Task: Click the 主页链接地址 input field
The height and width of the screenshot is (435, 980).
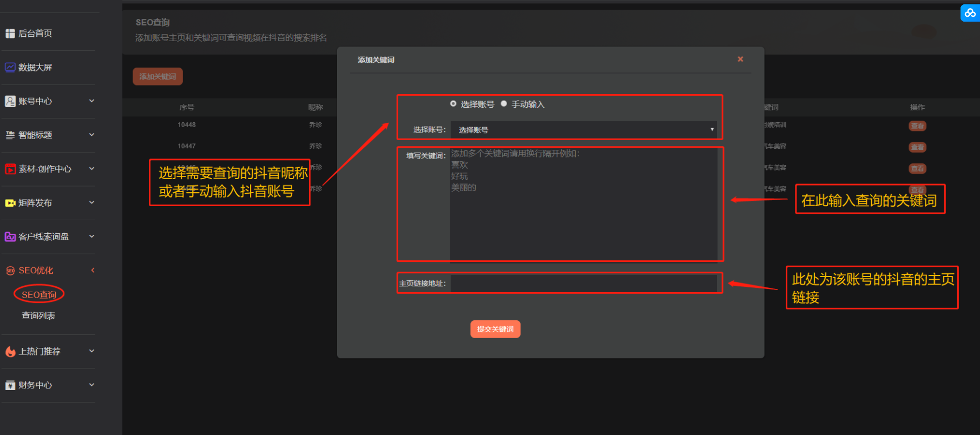Action: point(584,283)
